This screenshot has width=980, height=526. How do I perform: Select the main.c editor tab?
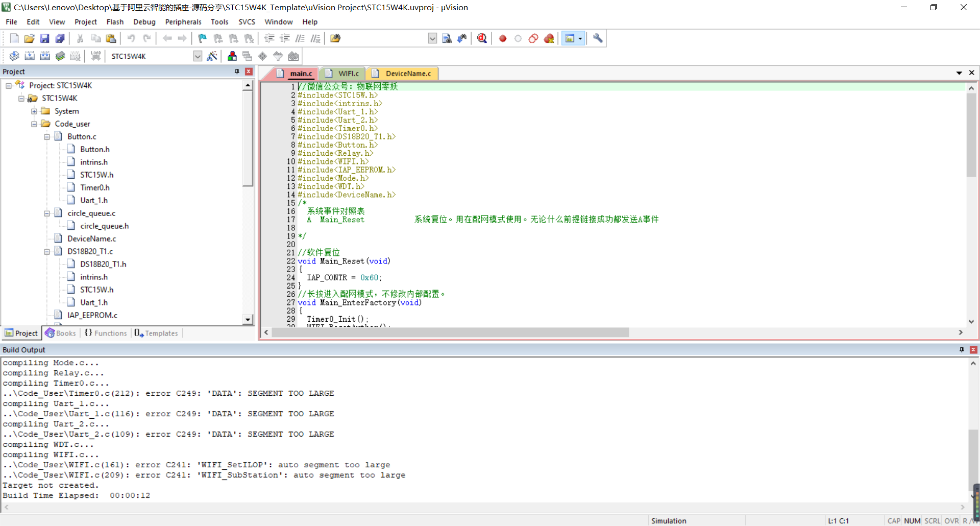point(295,74)
